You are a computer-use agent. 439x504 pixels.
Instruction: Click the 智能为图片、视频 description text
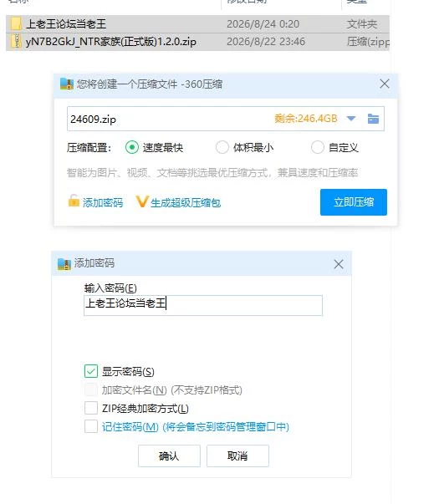point(212,173)
